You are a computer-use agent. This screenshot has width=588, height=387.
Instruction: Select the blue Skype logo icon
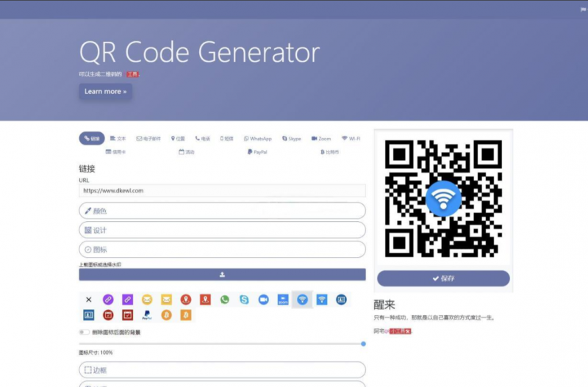pyautogui.click(x=244, y=300)
